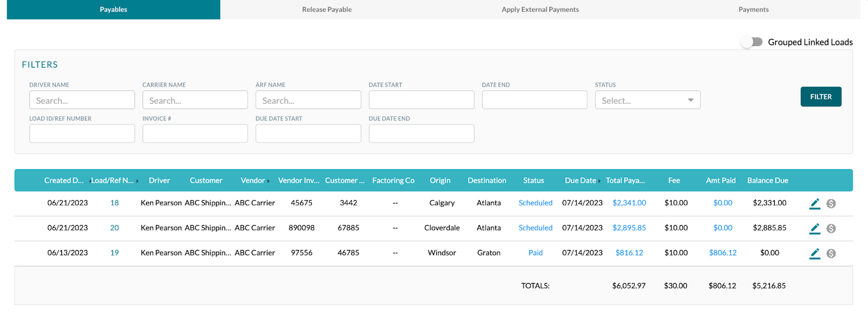Sort by Vendor column header
This screenshot has height=313, width=868.
(253, 181)
